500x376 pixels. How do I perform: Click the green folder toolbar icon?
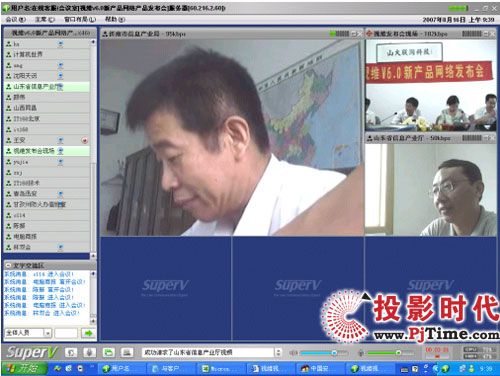pos(108,352)
